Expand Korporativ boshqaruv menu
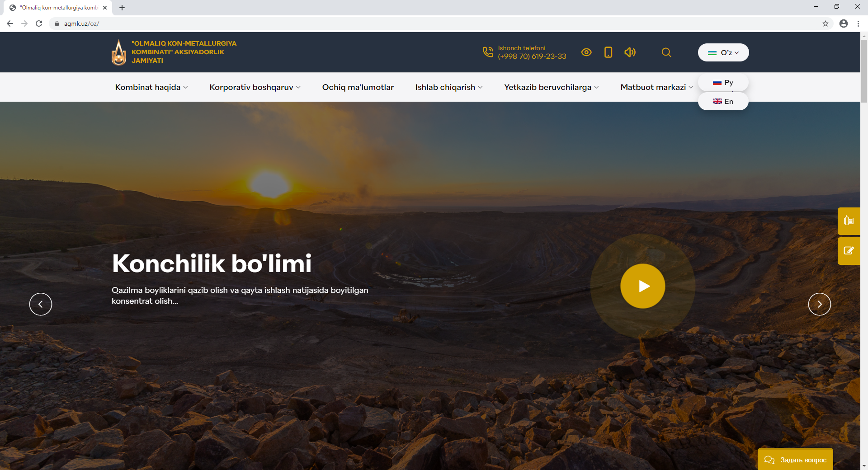 (x=255, y=87)
